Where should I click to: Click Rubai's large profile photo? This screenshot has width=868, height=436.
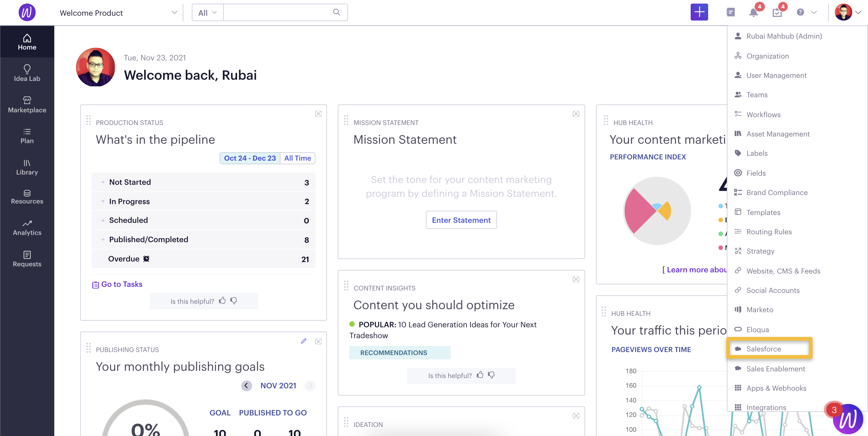(96, 67)
